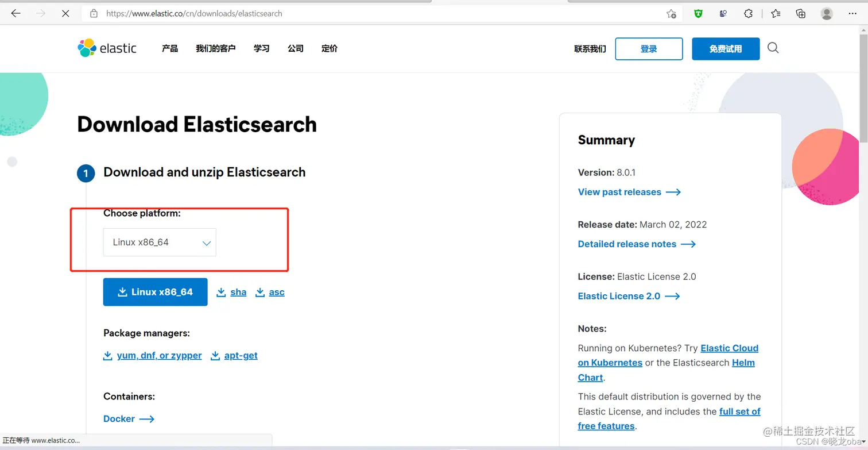Open the user profile avatar
This screenshot has height=450, width=868.
click(x=827, y=13)
